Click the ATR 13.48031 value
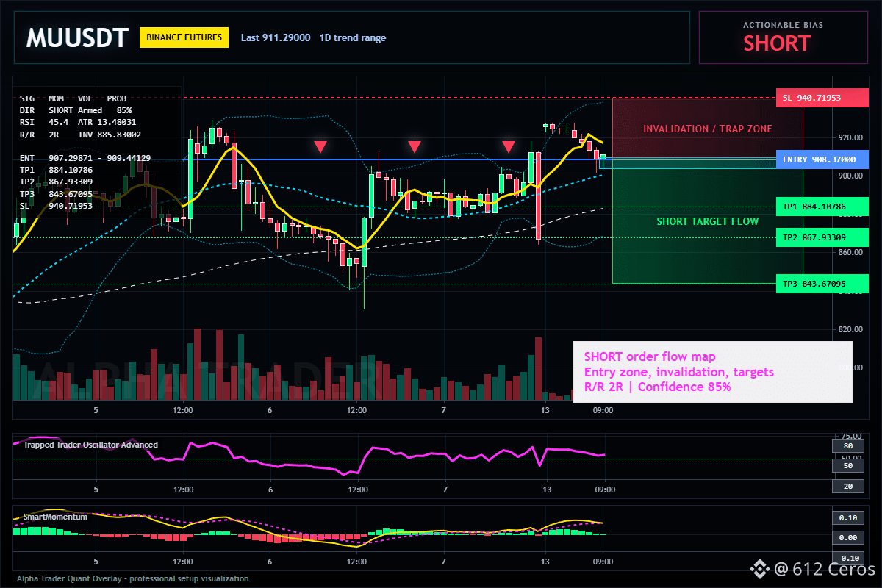 [x=107, y=122]
